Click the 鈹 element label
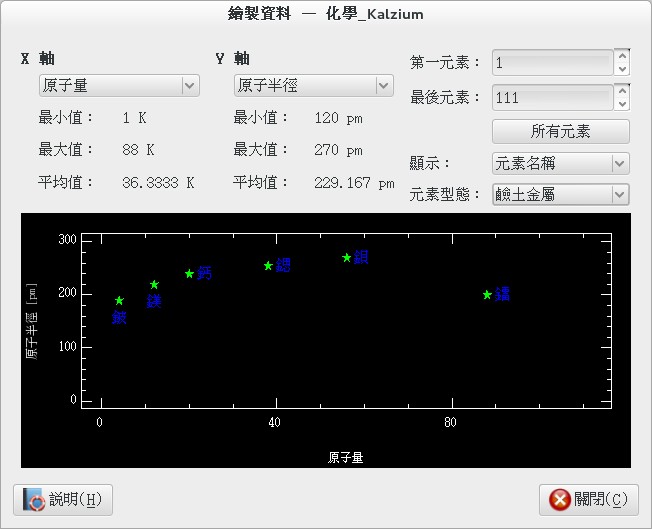The width and height of the screenshot is (652, 529). click(119, 317)
